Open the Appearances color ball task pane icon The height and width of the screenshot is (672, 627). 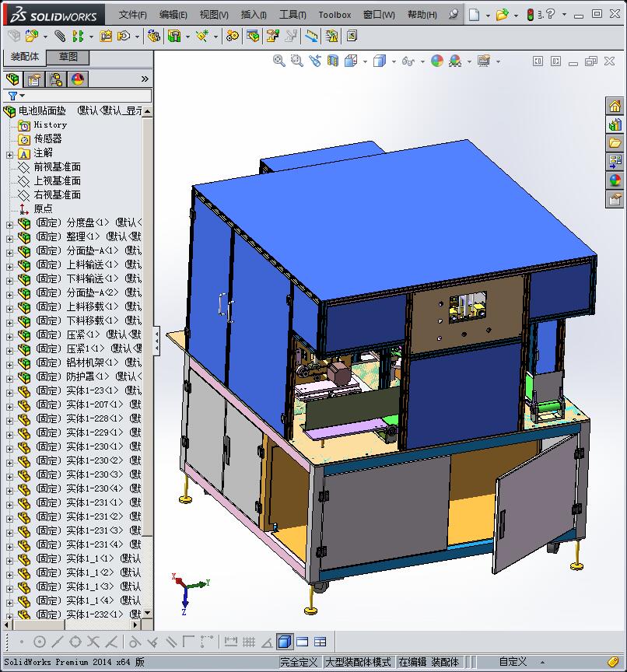(615, 180)
